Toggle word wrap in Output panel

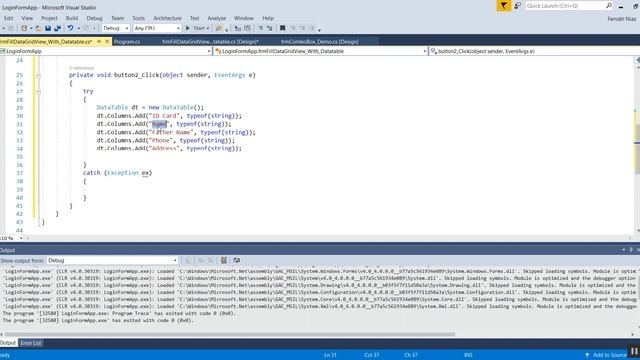pyautogui.click(x=236, y=260)
